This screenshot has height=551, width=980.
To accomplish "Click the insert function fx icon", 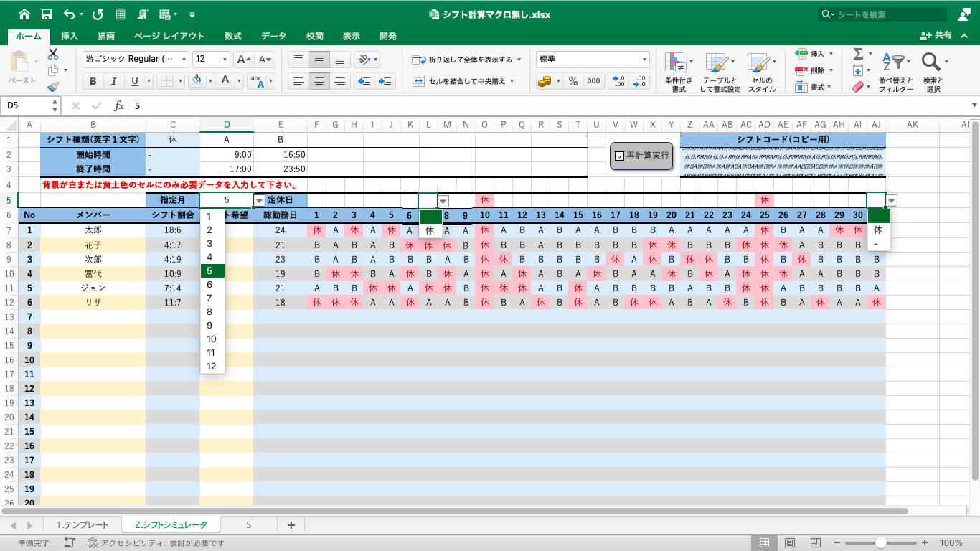I will (119, 105).
